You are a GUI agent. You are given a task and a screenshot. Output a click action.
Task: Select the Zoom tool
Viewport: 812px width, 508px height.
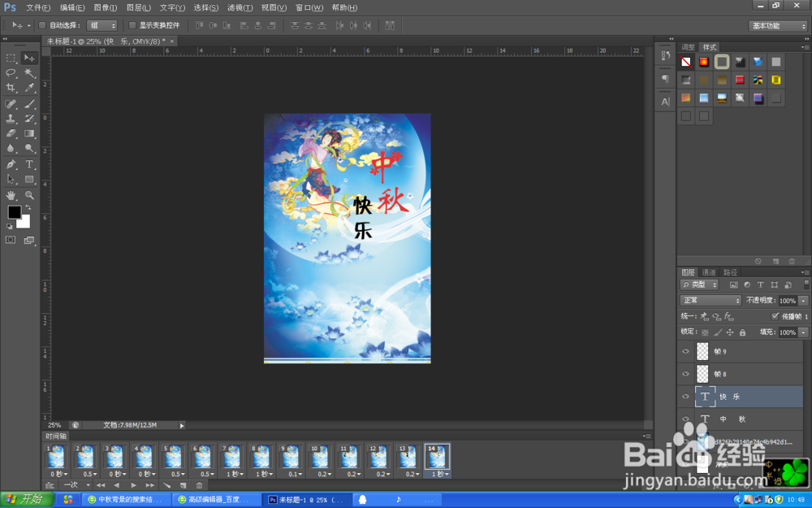coord(29,195)
